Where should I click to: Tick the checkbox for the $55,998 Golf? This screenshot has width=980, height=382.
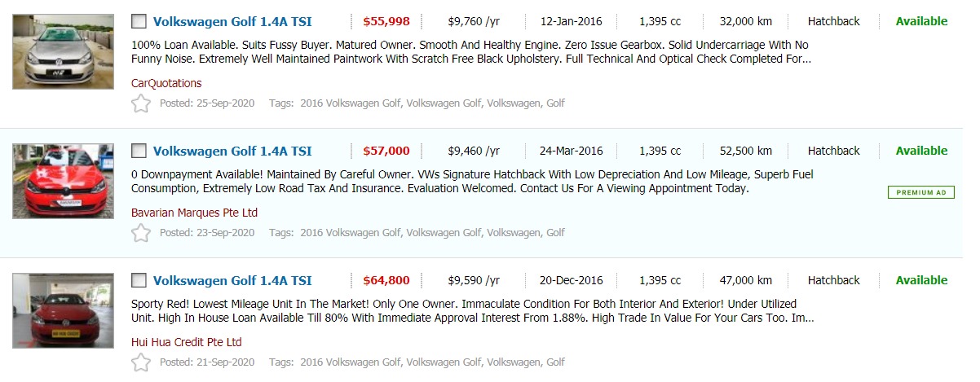[139, 21]
